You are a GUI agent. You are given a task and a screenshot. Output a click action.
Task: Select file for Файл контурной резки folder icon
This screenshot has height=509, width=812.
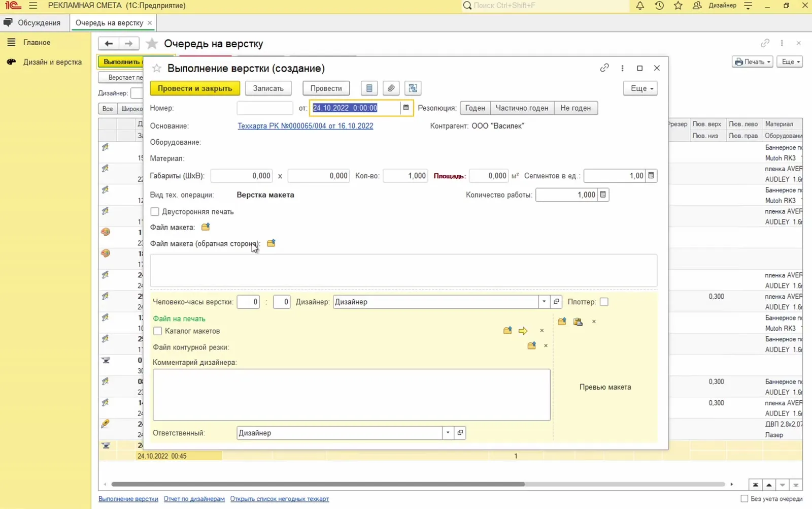532,346
